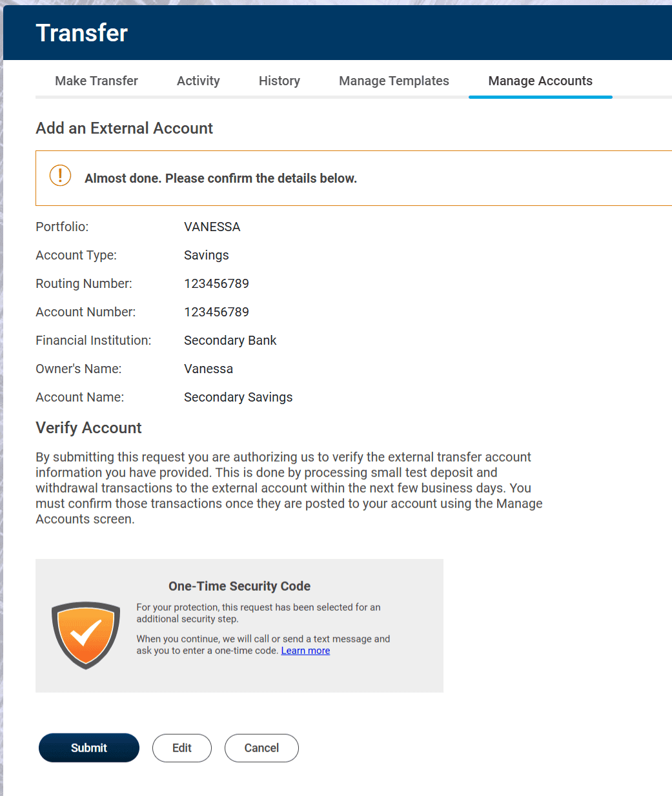Click the Add an External Account heading
Viewport: 672px width, 796px height.
tap(124, 128)
